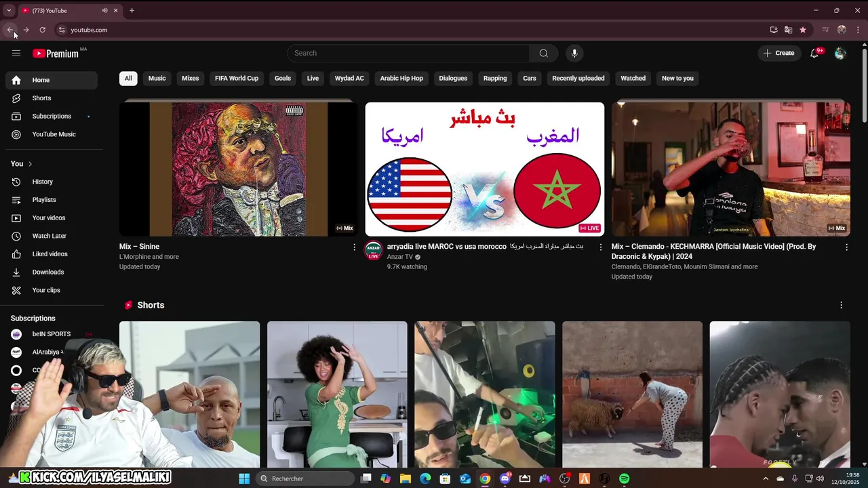Open Your clips in the sidebar
Viewport: 868px width, 488px height.
[52, 290]
